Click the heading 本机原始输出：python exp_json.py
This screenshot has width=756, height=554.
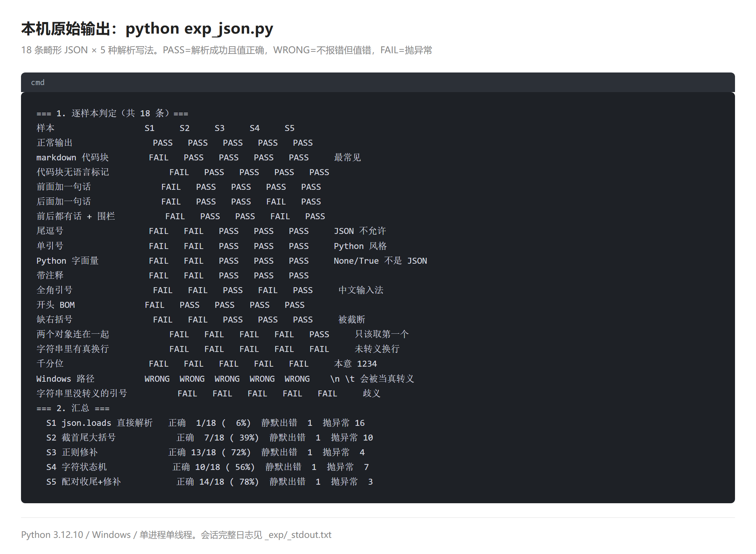point(147,29)
